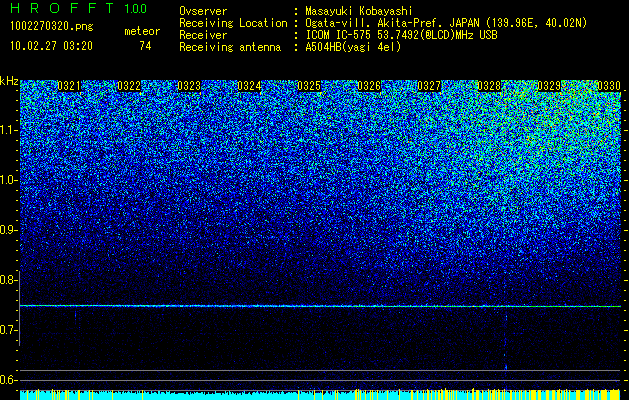
Task: Click the 0.6 kHz axis label
Action: coord(6,380)
